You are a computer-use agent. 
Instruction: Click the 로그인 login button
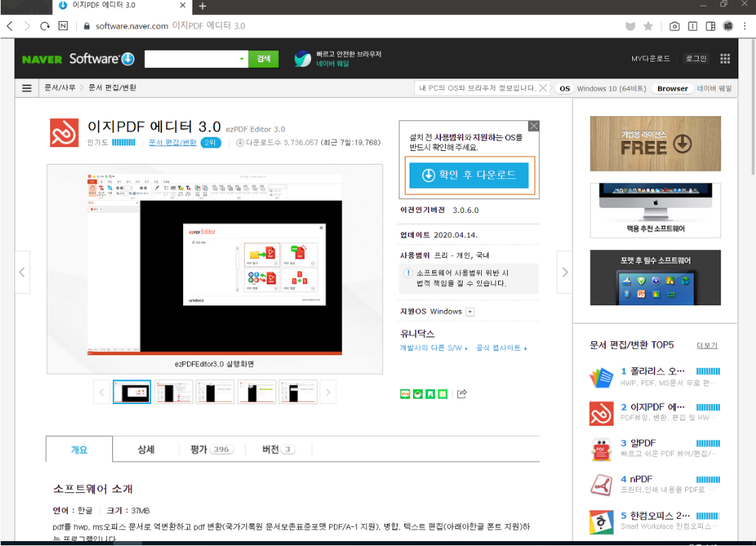pyautogui.click(x=695, y=58)
